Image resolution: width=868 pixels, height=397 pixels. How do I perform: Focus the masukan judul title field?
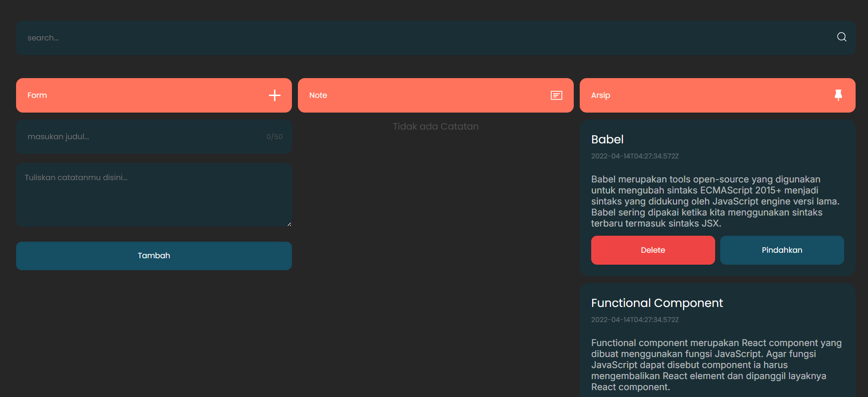click(154, 136)
